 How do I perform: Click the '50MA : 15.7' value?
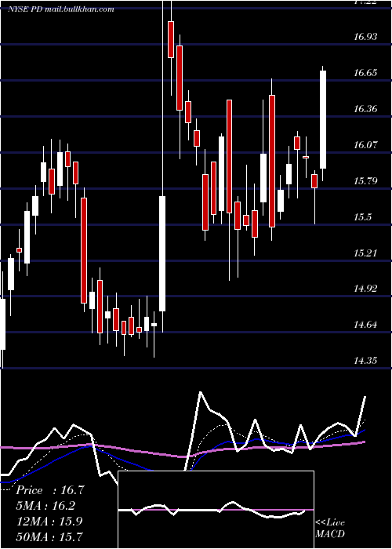pyautogui.click(x=49, y=536)
